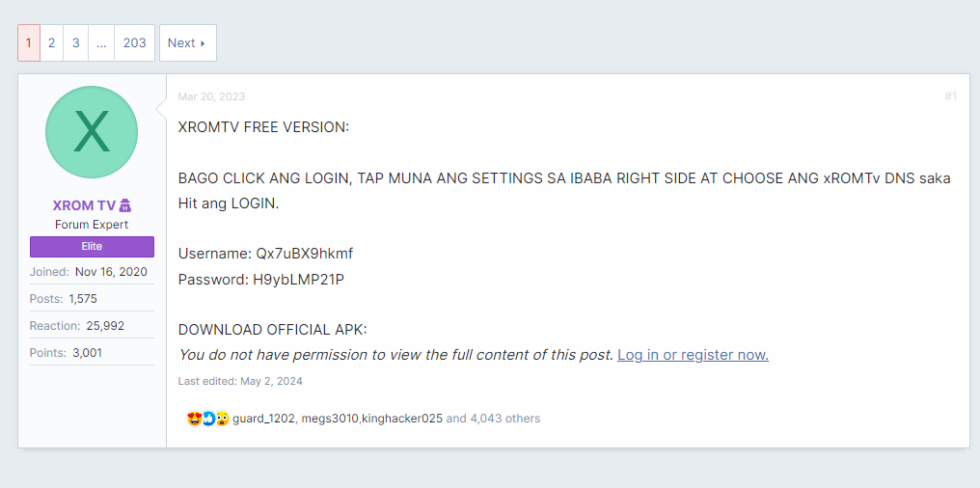Click the heart-eyes reaction emoji
This screenshot has height=488, width=980.
tap(193, 419)
